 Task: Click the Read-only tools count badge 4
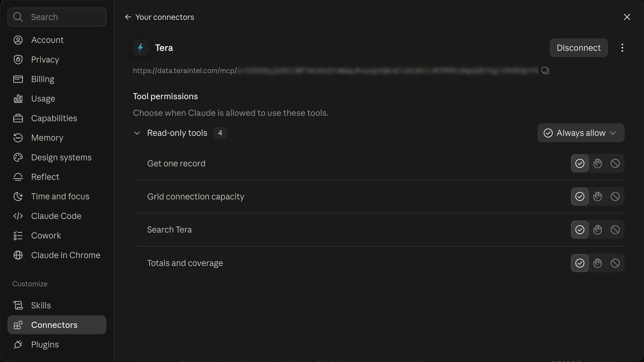pos(220,133)
